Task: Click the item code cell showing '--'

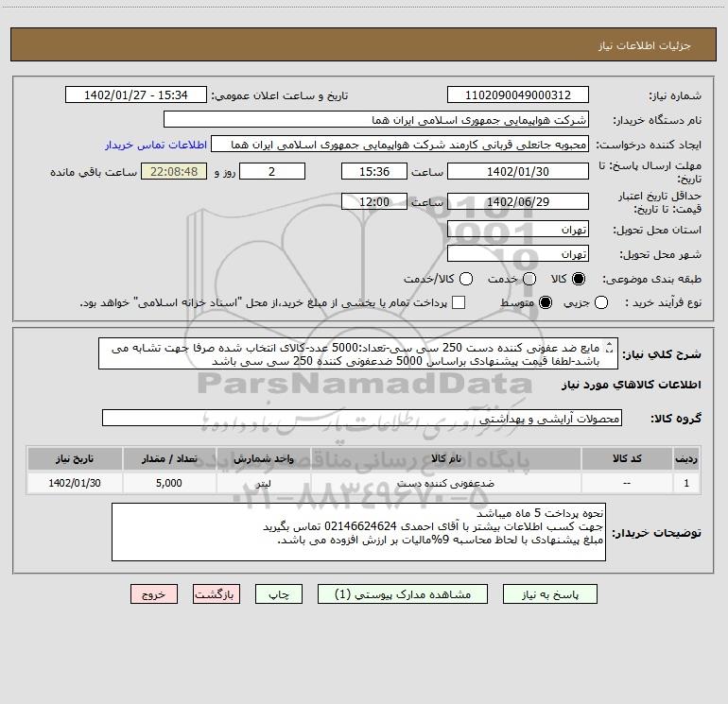Action: 626,483
